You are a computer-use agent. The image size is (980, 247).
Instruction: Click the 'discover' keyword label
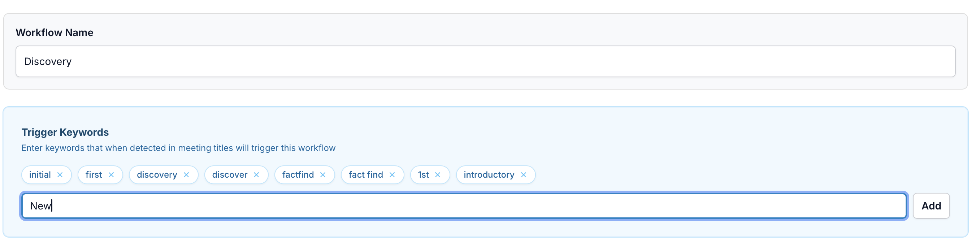point(230,175)
